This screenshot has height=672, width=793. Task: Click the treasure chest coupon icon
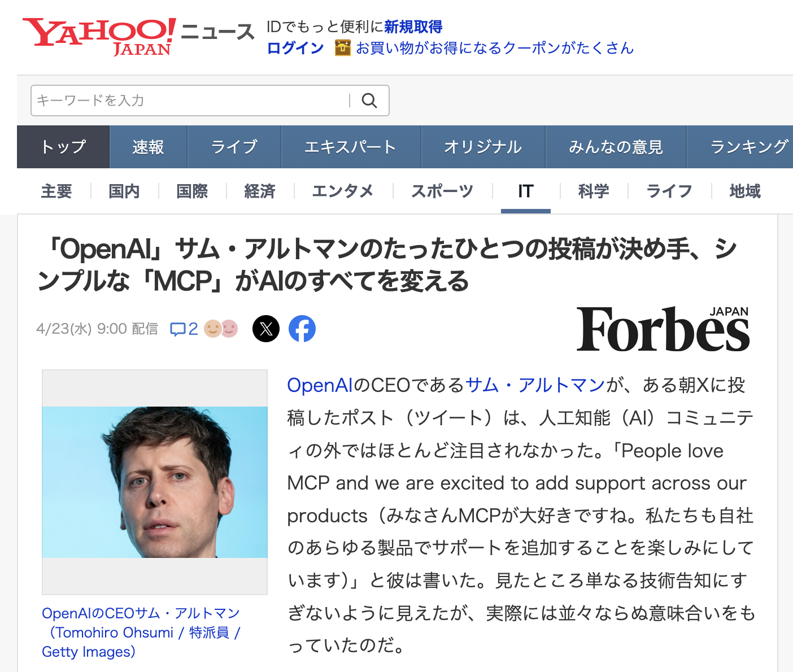(343, 48)
